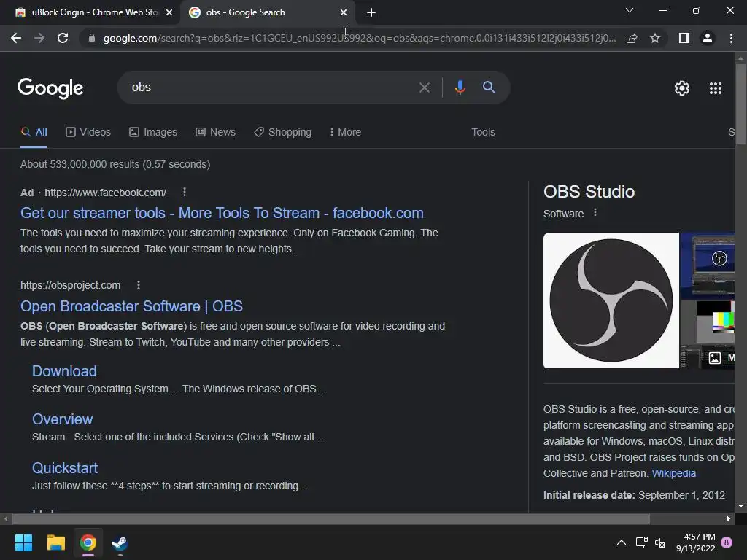The image size is (747, 560).
Task: Open Chrome profile menu
Action: tap(708, 38)
